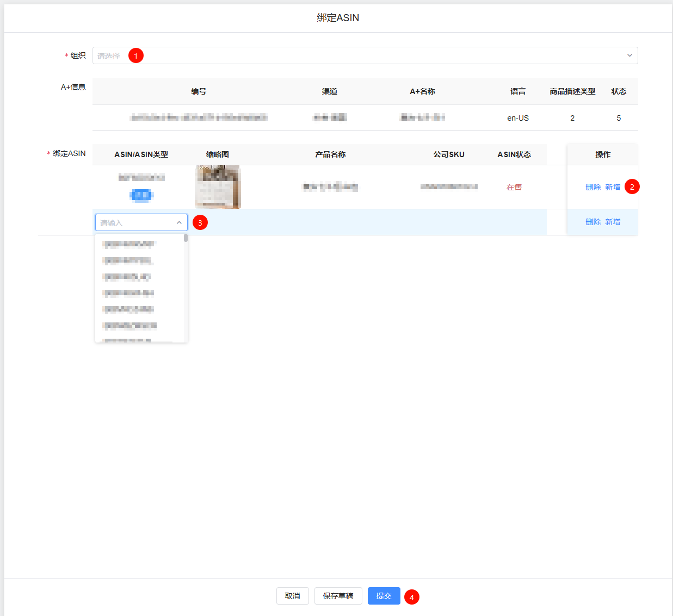Click 新增 in the first ASIN row
The image size is (673, 616).
click(613, 187)
